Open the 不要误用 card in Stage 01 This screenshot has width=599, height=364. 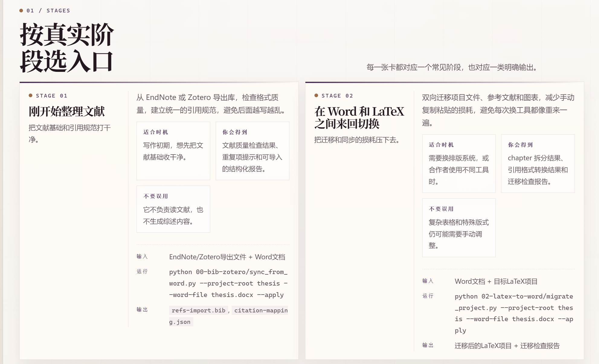(173, 209)
